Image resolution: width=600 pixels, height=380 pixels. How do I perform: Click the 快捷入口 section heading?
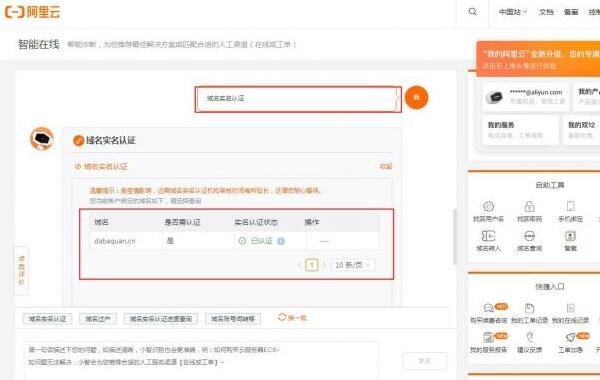[x=550, y=286]
